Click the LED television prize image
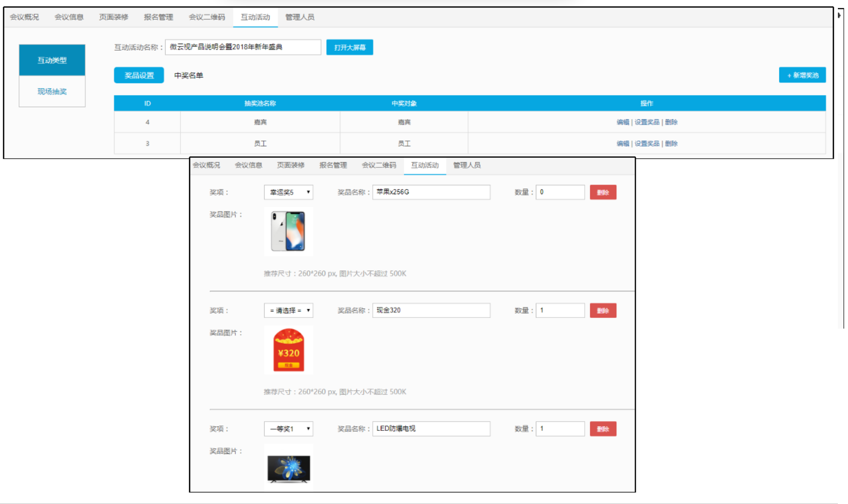Image resolution: width=848 pixels, height=504 pixels. [288, 469]
